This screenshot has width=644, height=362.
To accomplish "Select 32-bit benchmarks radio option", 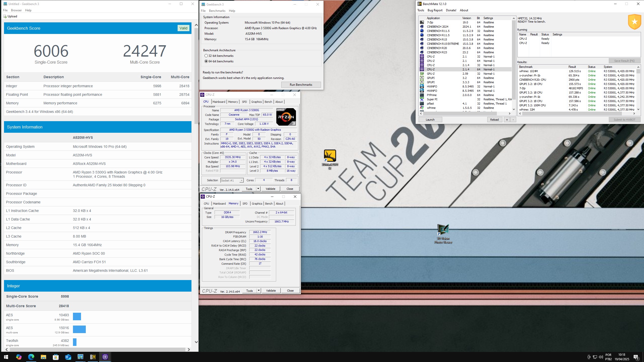I will click(x=206, y=56).
